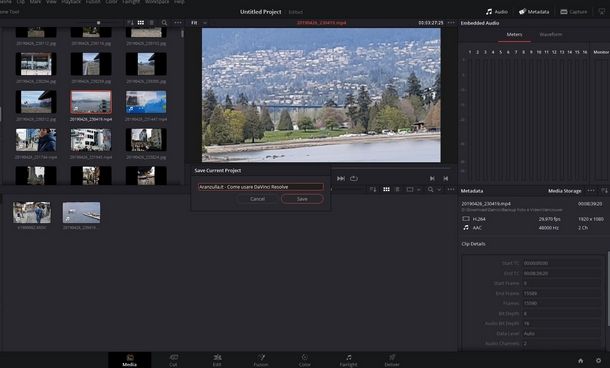Screen dimensions: 610x368
Task: Click Save in Save Current Project dialog
Action: pyautogui.click(x=302, y=199)
